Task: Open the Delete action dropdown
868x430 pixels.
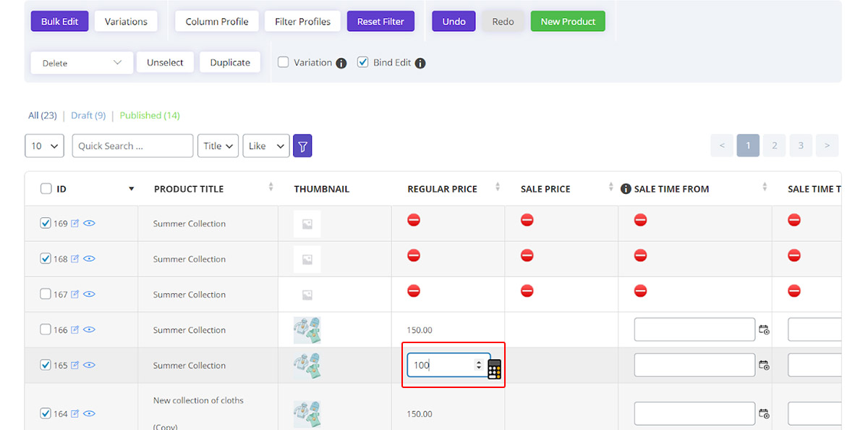Action: coord(82,63)
